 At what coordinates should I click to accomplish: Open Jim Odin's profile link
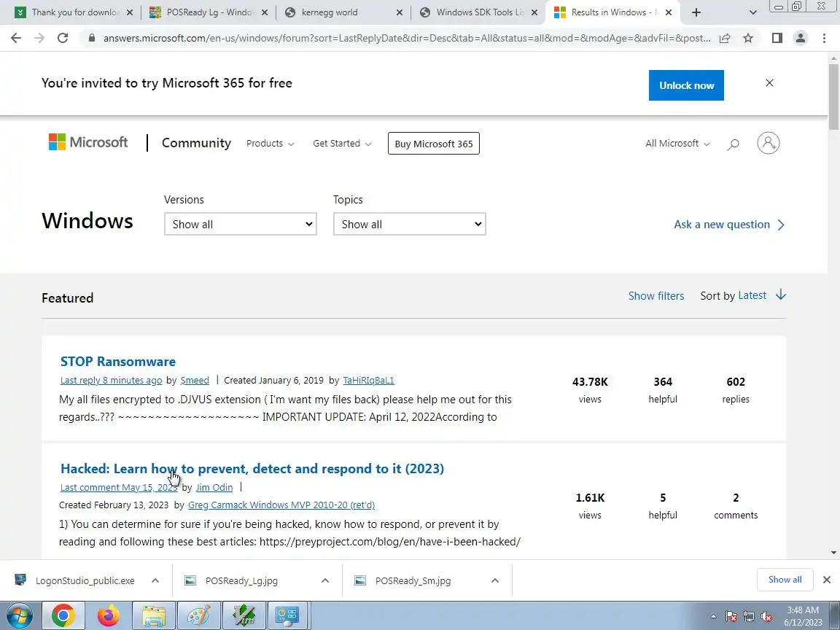point(214,488)
